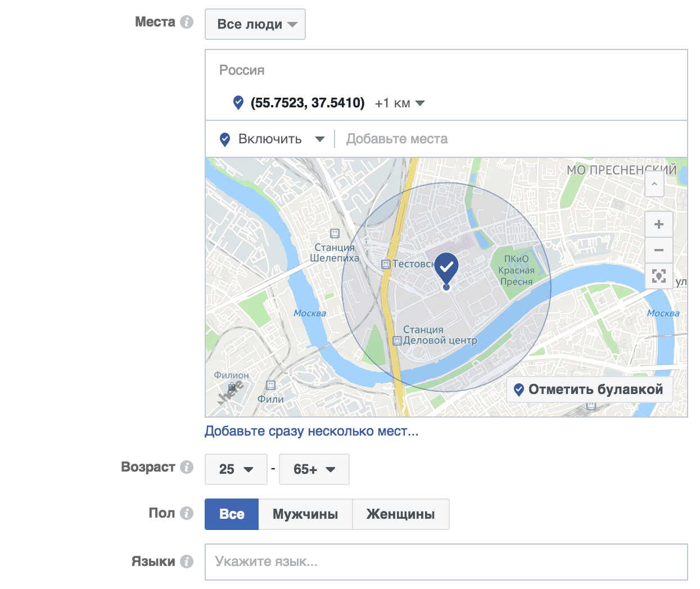Image resolution: width=700 pixels, height=589 pixels.
Task: Zoom in on the map
Action: point(659,225)
